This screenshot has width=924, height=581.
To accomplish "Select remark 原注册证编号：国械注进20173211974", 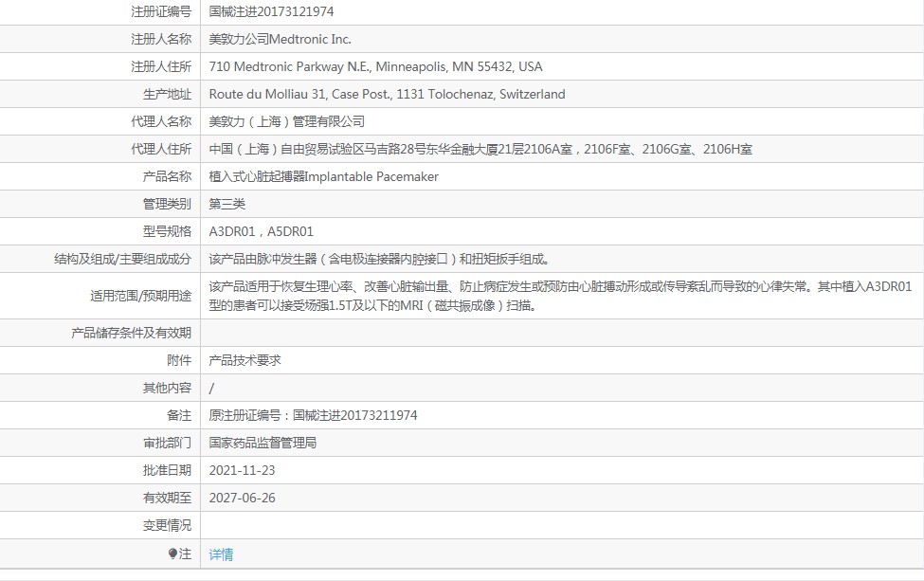I will (313, 415).
